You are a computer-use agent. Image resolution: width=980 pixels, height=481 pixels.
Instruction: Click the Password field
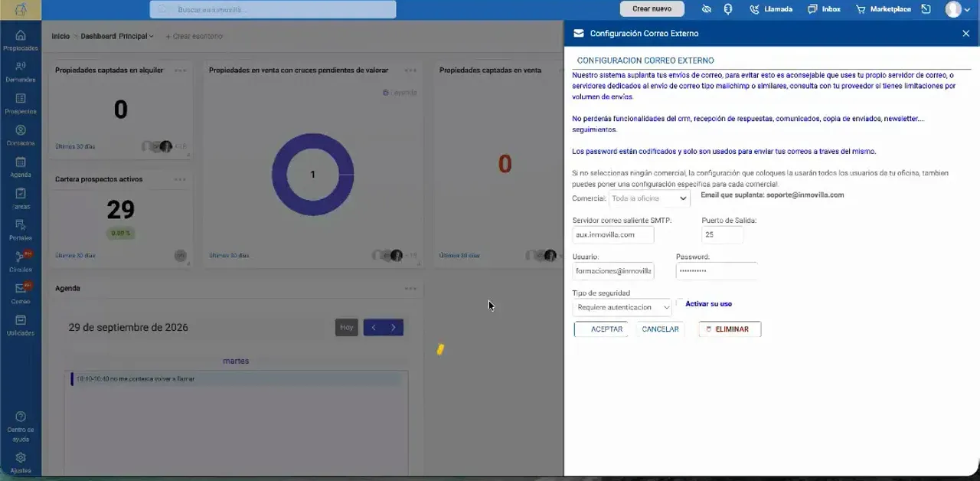pos(717,271)
